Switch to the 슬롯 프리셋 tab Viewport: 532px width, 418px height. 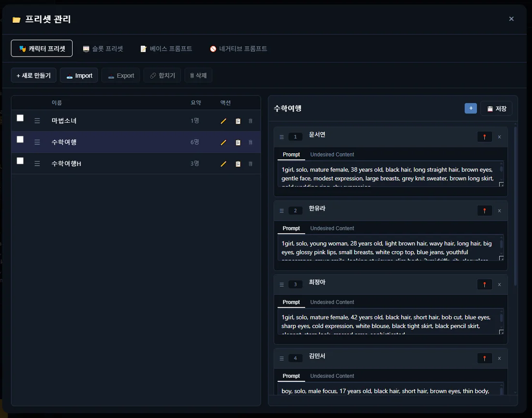coord(103,48)
